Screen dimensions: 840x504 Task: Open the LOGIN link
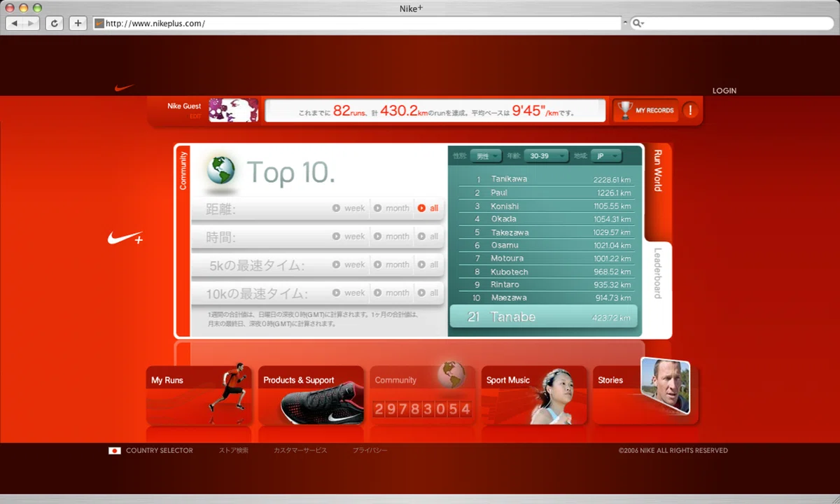(724, 91)
